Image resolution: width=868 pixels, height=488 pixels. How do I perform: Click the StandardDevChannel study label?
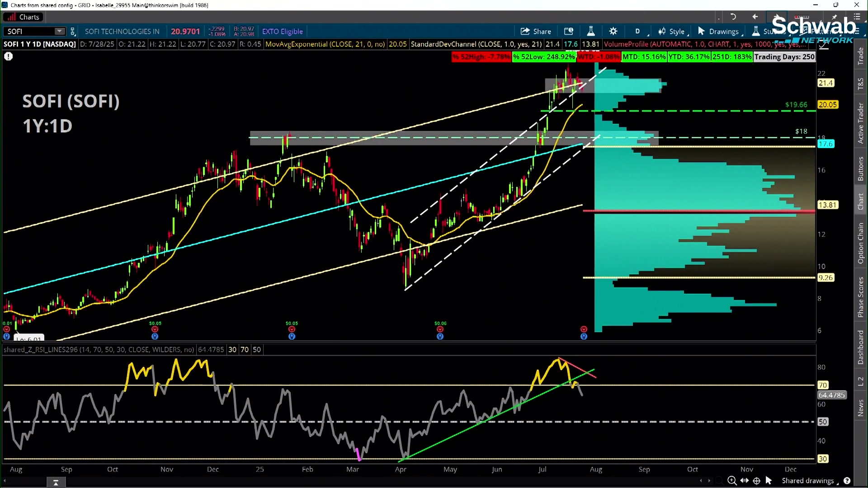476,44
